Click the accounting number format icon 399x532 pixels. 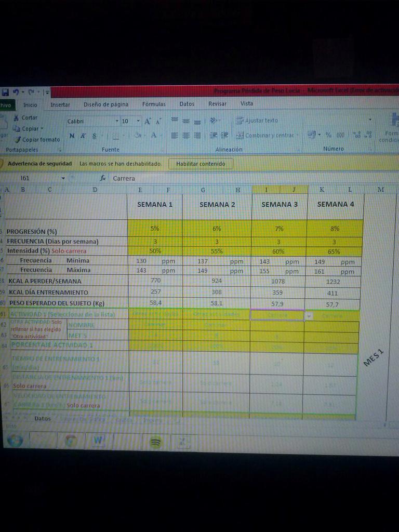coord(312,135)
